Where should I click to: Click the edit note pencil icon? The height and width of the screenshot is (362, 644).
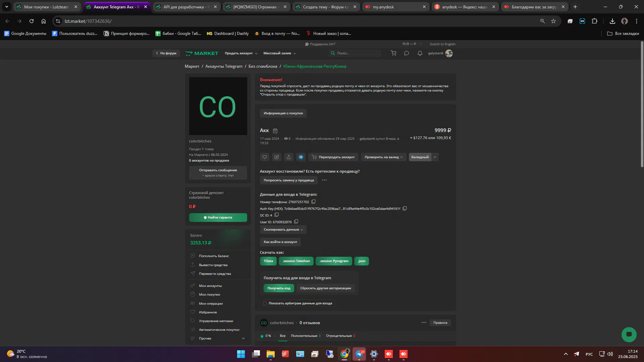(277, 157)
